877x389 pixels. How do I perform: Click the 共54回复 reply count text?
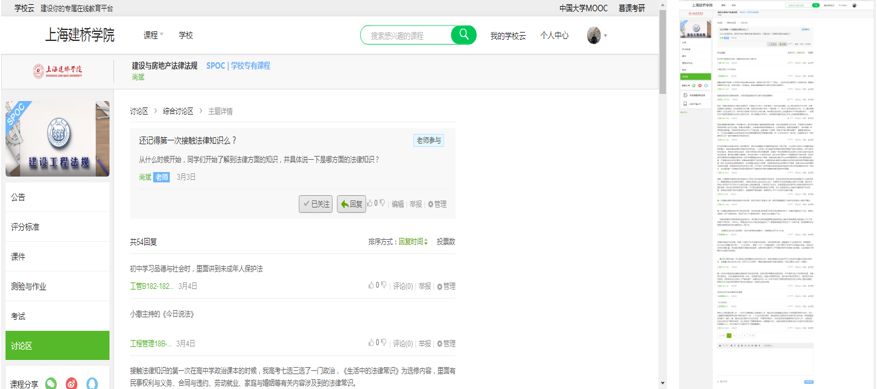point(144,242)
